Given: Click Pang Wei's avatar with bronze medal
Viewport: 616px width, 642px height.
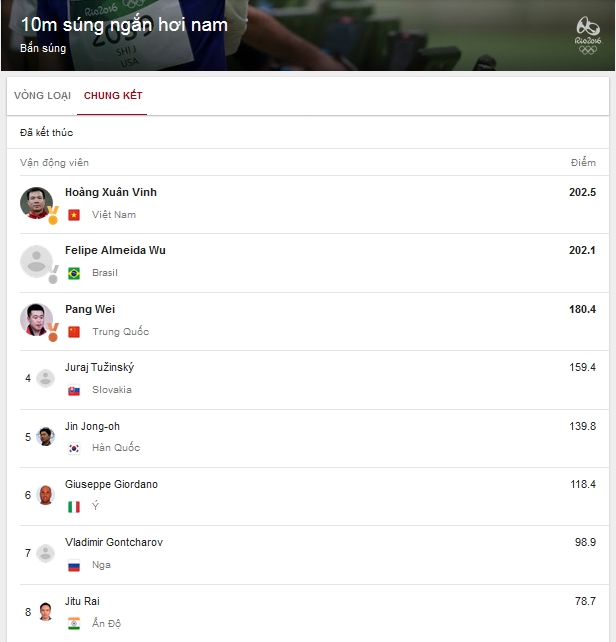Looking at the screenshot, I should coord(36,320).
